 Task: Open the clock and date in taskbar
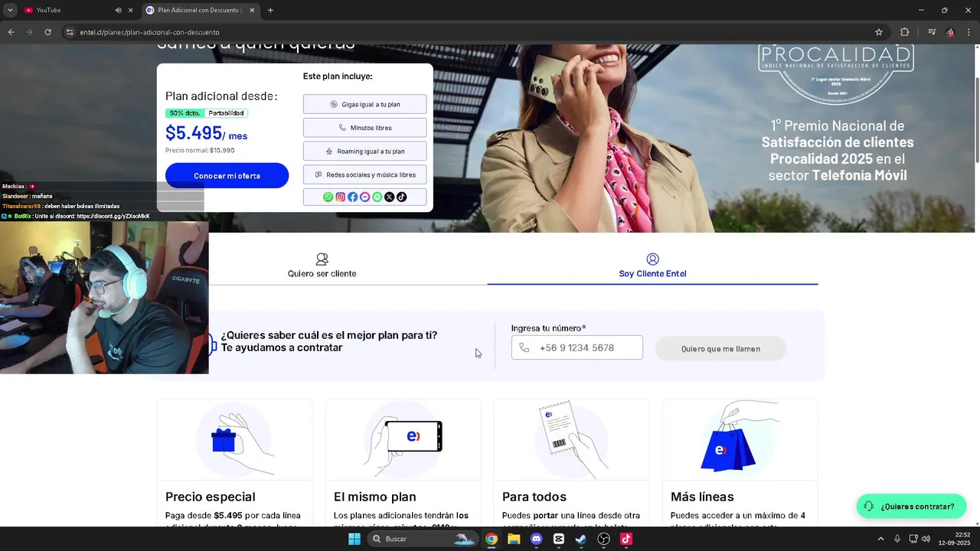point(954,539)
